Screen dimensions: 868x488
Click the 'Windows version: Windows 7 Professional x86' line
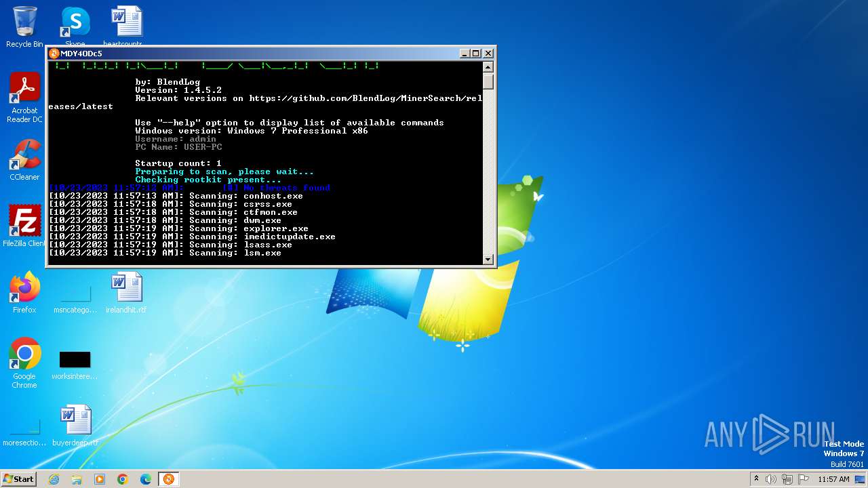[252, 131]
